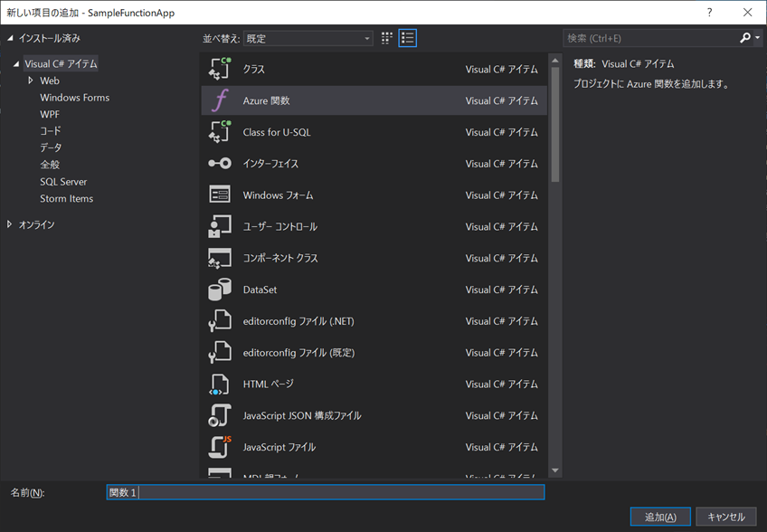Select the HTML ページ label
The width and height of the screenshot is (767, 532).
pos(268,385)
